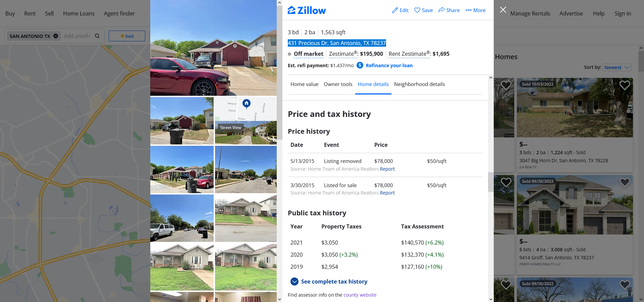Screen dimensions: 644x302
Task: Click the Rent Zestimate label
Action: (409, 54)
